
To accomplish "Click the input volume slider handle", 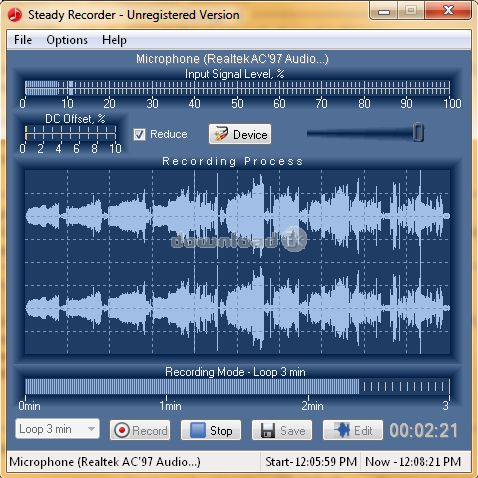I will (418, 132).
